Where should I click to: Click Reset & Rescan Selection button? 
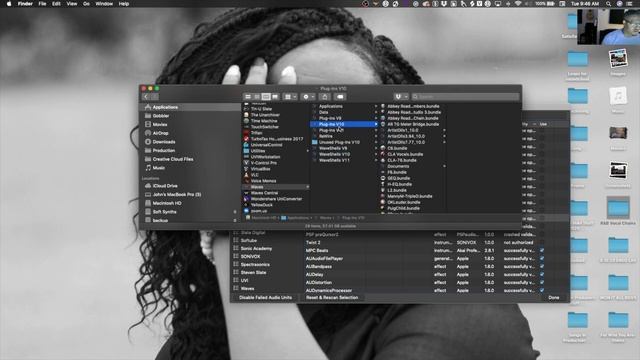coord(332,298)
